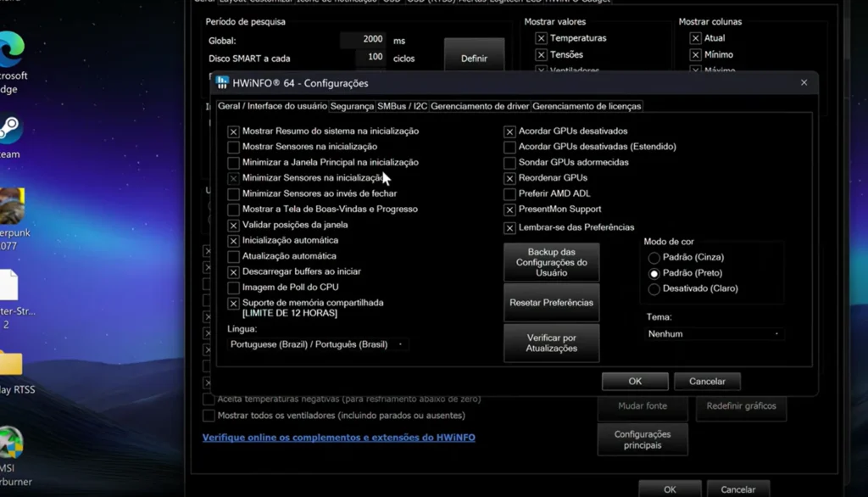Image resolution: width=868 pixels, height=497 pixels.
Task: Select Padrão (Cinza) color mode
Action: click(x=654, y=258)
